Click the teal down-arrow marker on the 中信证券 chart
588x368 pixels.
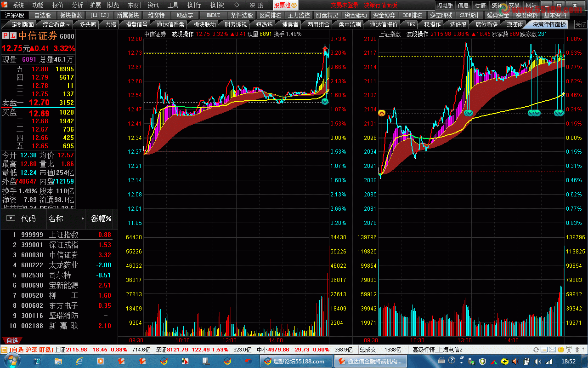point(325,101)
